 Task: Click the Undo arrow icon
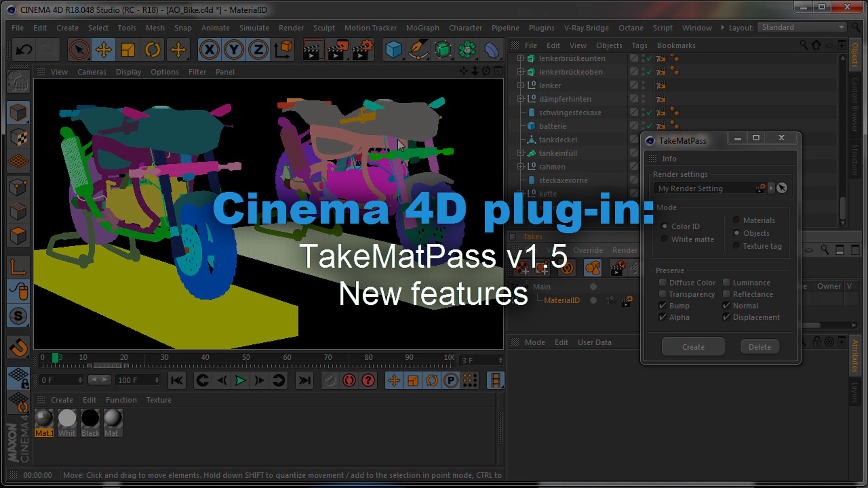point(24,50)
